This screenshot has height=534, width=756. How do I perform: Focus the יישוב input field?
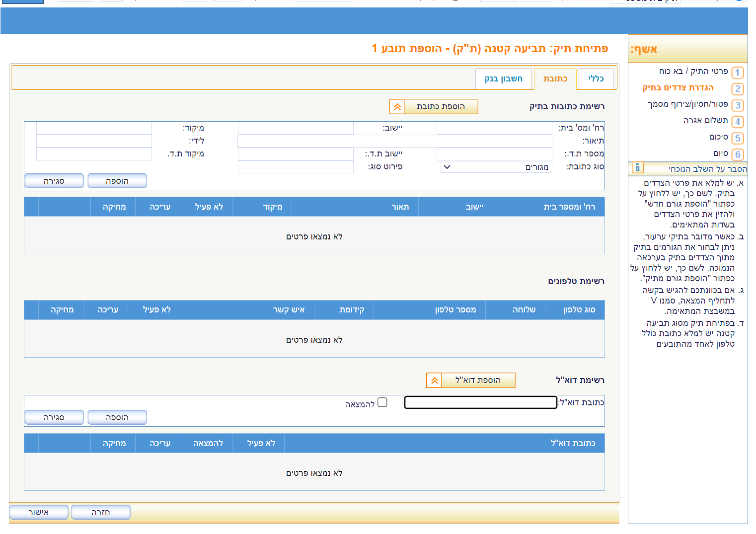pyautogui.click(x=296, y=128)
